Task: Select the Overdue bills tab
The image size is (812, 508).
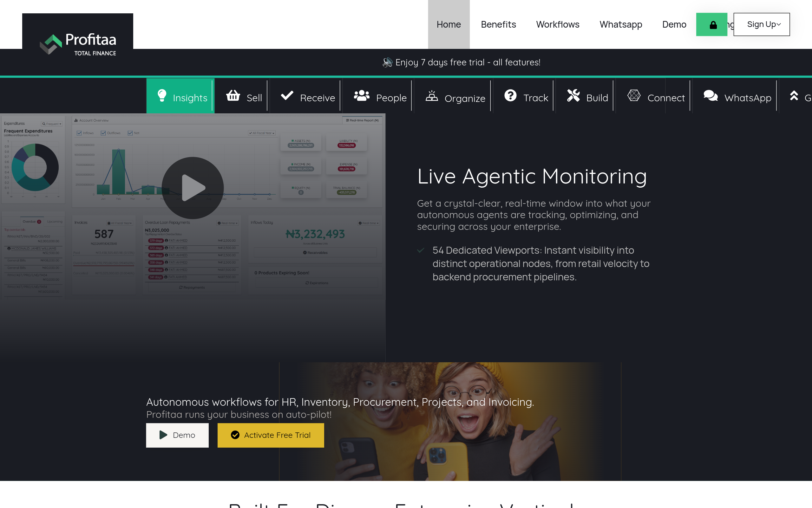Action: (31, 222)
